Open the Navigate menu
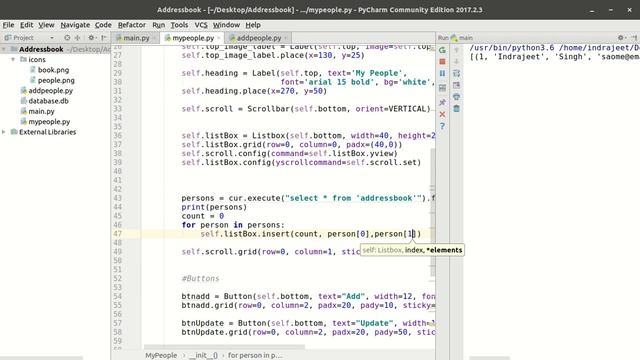This screenshot has width=640, height=360. tap(75, 25)
